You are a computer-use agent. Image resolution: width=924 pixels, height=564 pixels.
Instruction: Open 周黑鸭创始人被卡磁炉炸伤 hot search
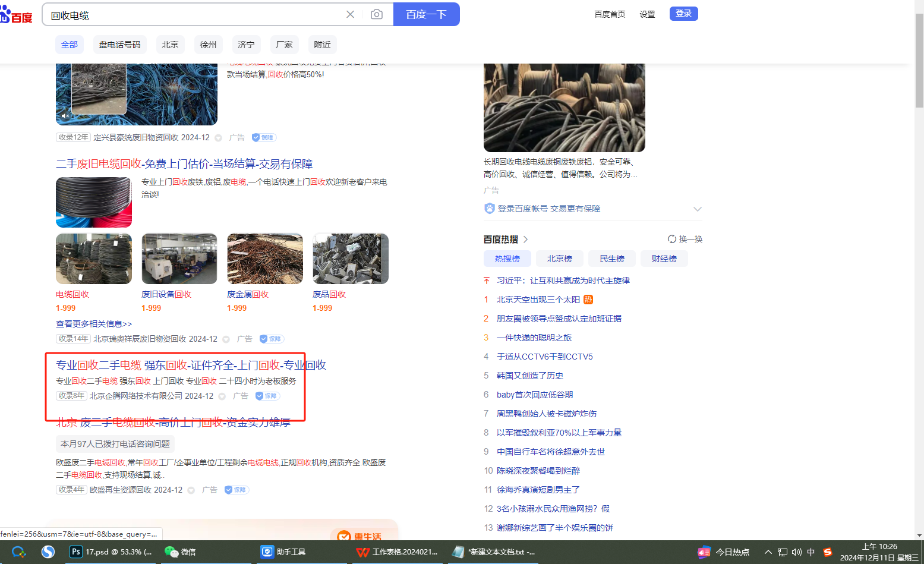click(x=547, y=414)
